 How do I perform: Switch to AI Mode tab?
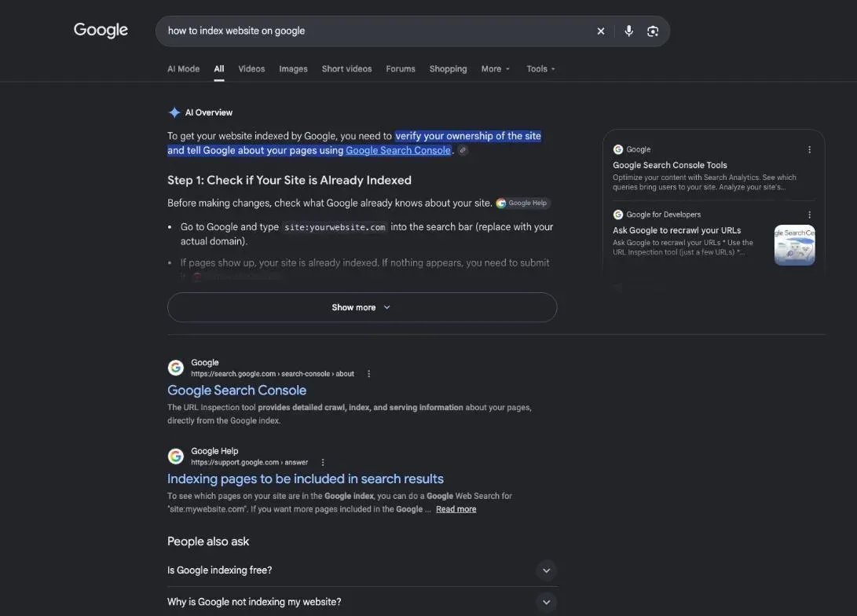point(184,69)
